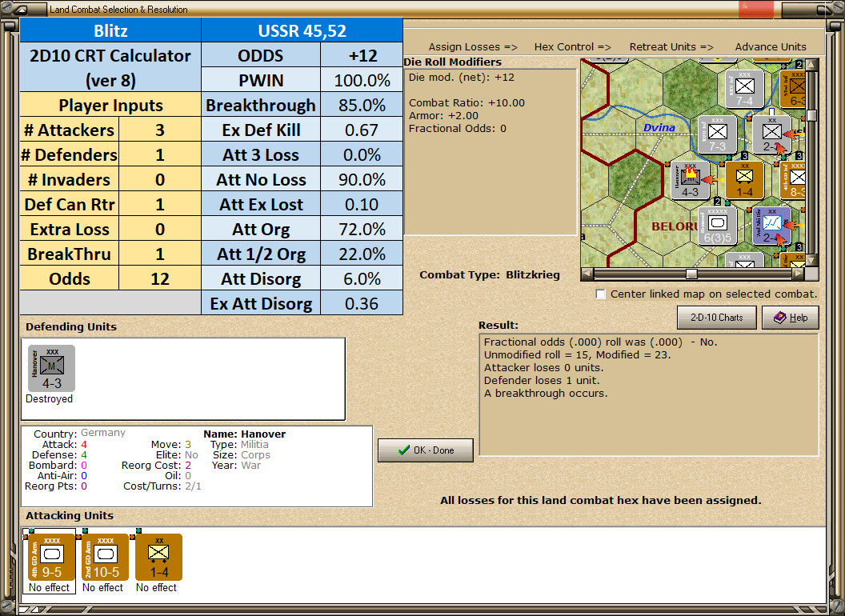Click the map horizontal scrollbar thumb
Screen dimensions: 845x616
[691, 274]
